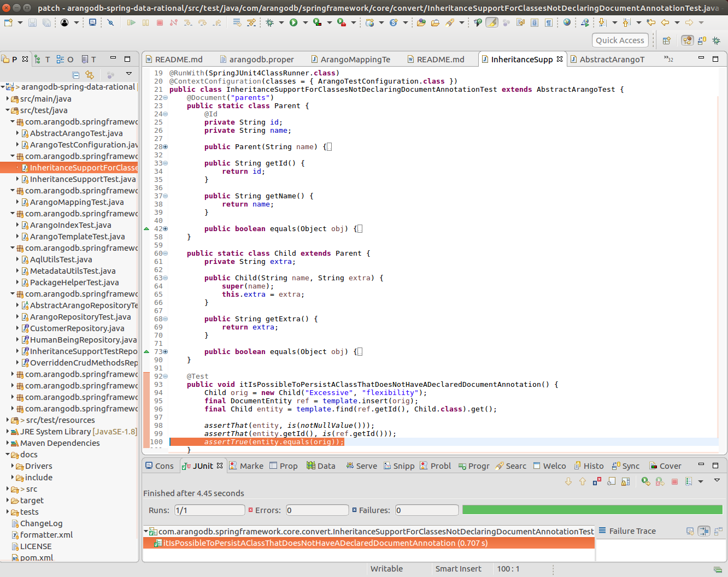This screenshot has width=728, height=577.
Task: Expand folded equals method at line 42
Action: point(165,229)
